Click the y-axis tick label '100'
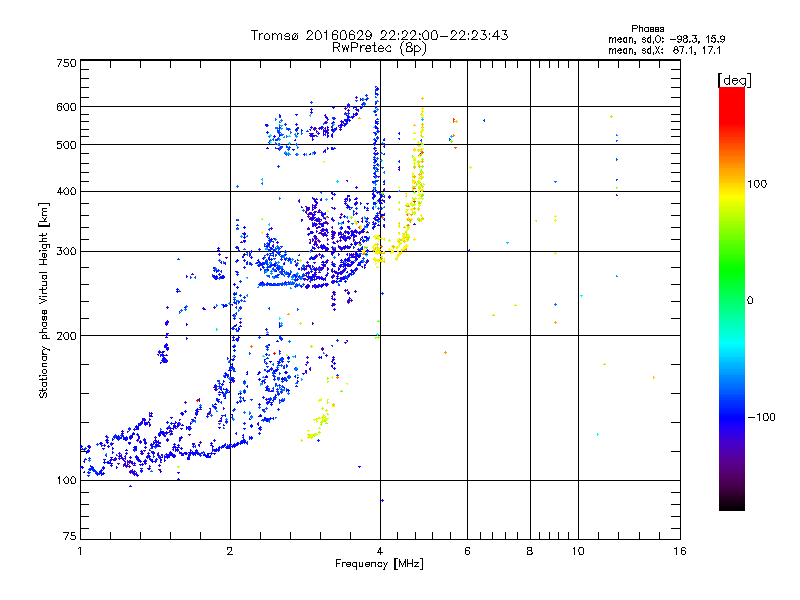This screenshot has height=600, width=800. pyautogui.click(x=66, y=481)
